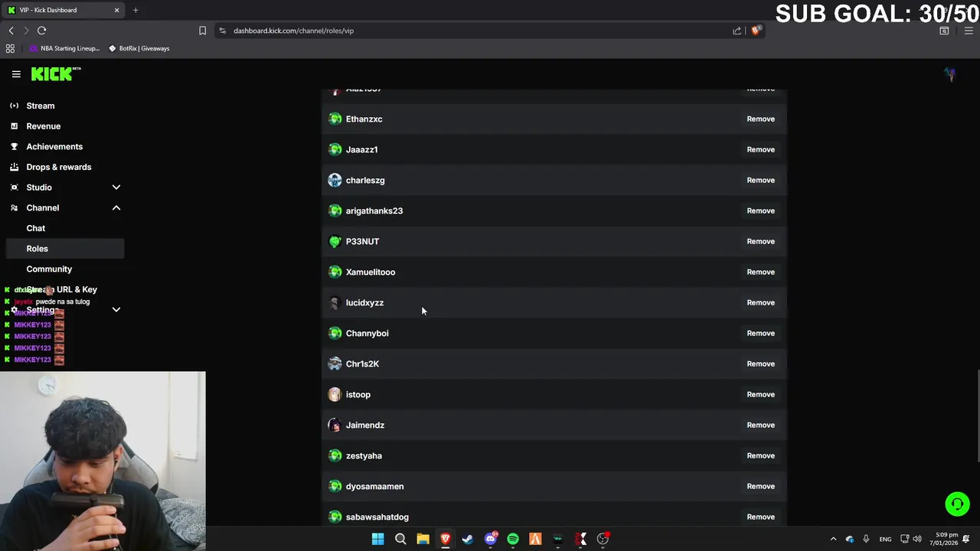Image resolution: width=980 pixels, height=551 pixels.
Task: Click istoop's avatar picture
Action: click(335, 394)
